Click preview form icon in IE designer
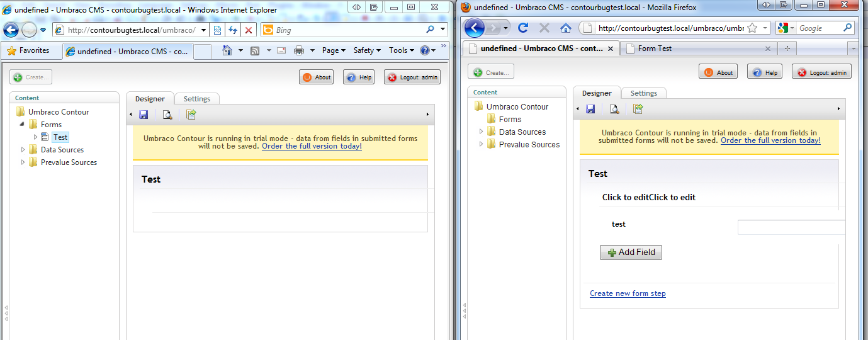The image size is (868, 340). [x=167, y=115]
